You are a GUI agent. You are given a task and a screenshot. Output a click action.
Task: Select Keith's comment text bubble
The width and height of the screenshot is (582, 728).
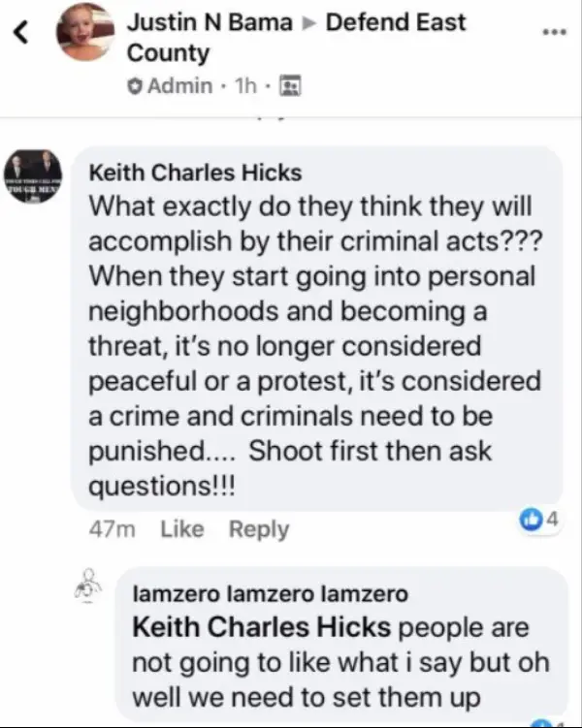316,329
